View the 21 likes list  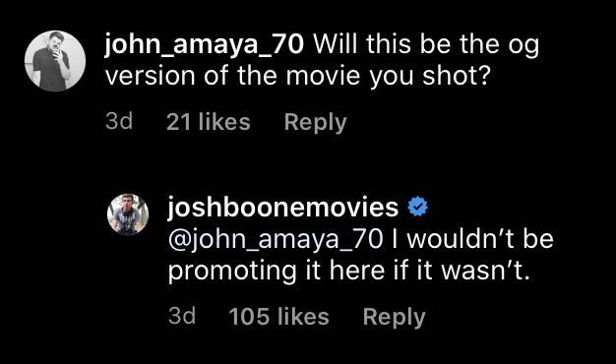tap(209, 122)
